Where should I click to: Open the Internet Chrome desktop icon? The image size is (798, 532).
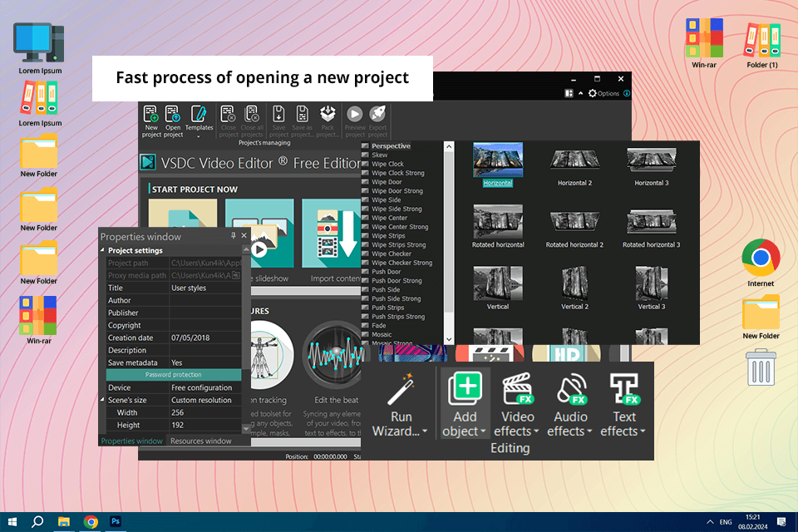tap(761, 258)
